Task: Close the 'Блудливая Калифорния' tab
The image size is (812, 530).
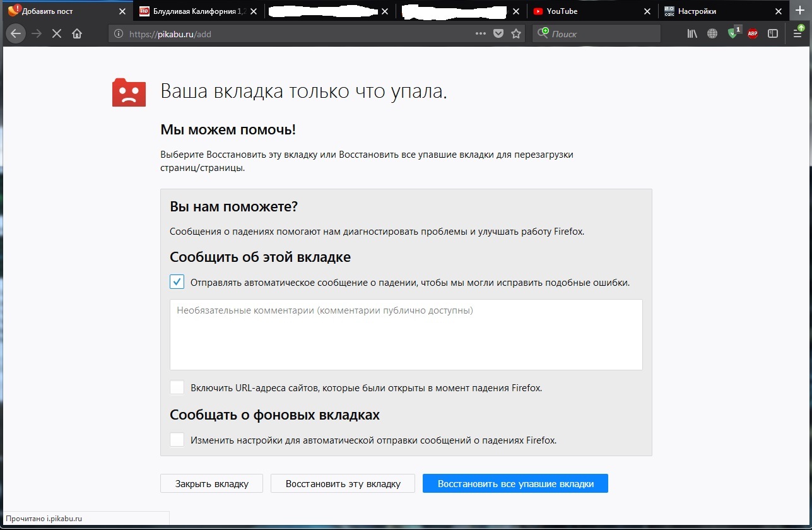Action: [254, 11]
